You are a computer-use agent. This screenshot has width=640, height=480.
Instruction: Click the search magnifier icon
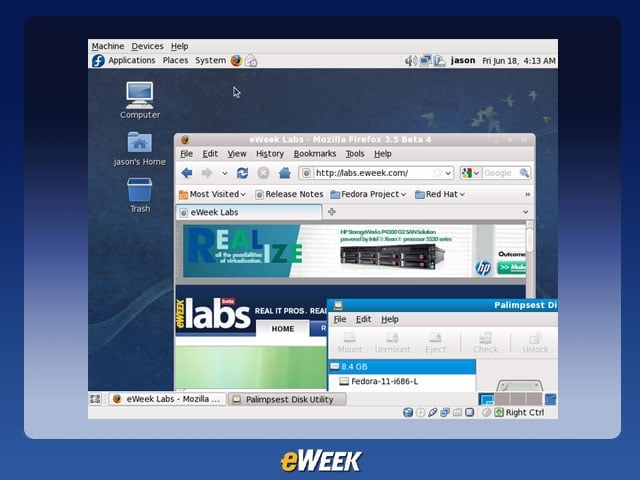click(524, 173)
